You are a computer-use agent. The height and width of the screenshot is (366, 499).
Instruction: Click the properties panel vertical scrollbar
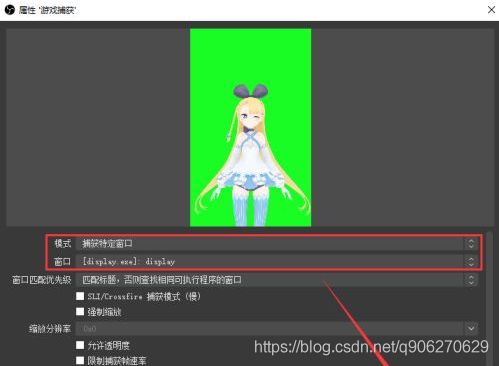point(489,299)
